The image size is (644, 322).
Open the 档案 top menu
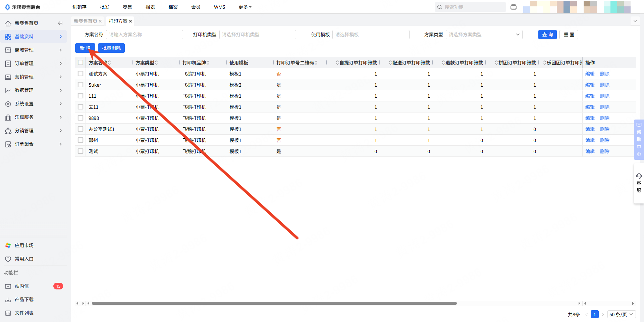pos(173,7)
